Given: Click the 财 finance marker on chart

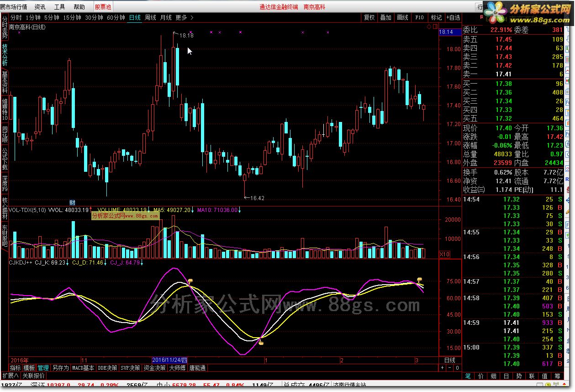Looking at the screenshot, I should click(x=72, y=202).
